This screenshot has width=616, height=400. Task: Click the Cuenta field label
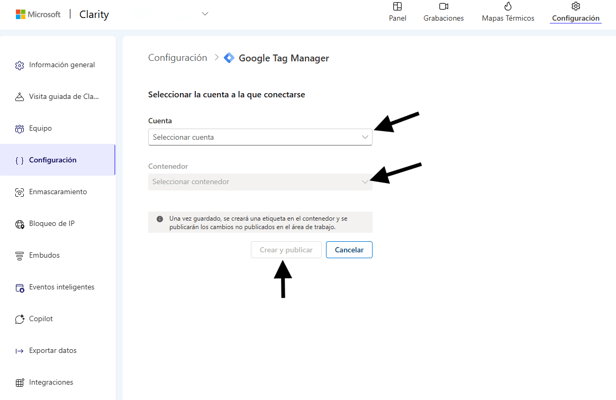(160, 121)
